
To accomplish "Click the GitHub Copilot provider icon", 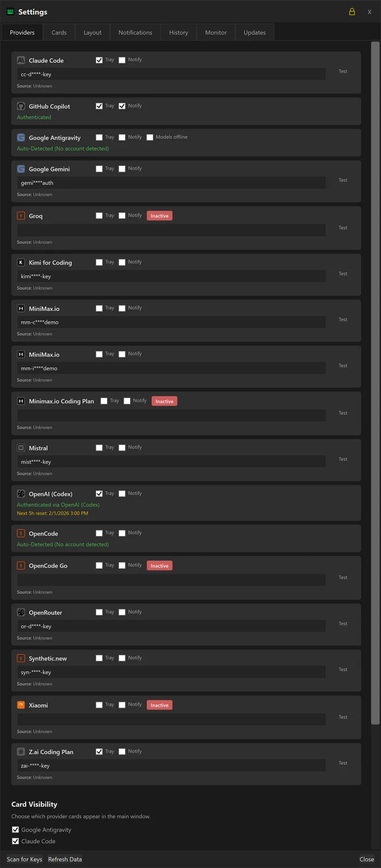I will pos(21,106).
